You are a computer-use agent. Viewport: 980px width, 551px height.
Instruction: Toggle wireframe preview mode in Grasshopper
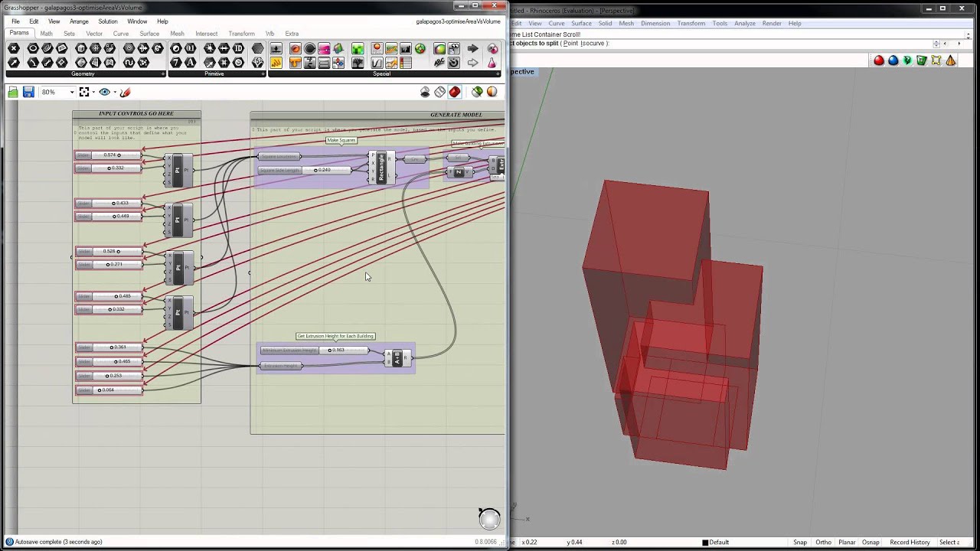439,92
